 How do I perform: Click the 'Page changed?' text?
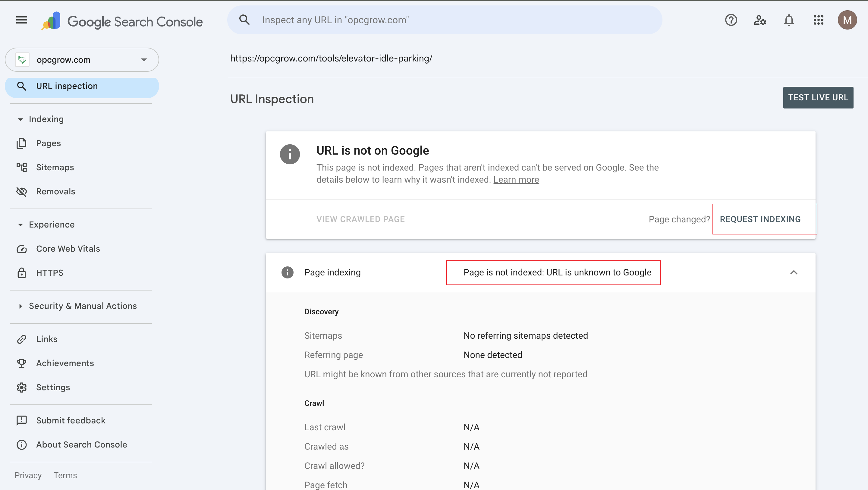click(x=679, y=219)
